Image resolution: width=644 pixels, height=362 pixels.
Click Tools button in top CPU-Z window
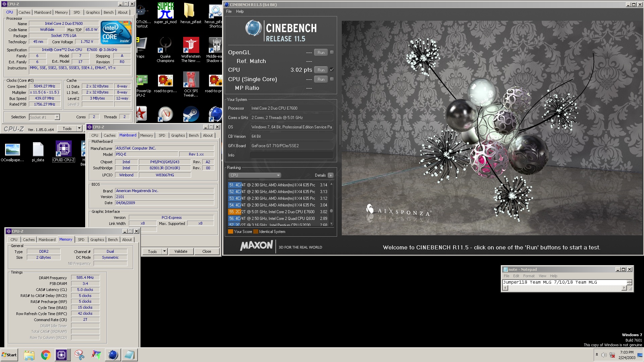[67, 128]
